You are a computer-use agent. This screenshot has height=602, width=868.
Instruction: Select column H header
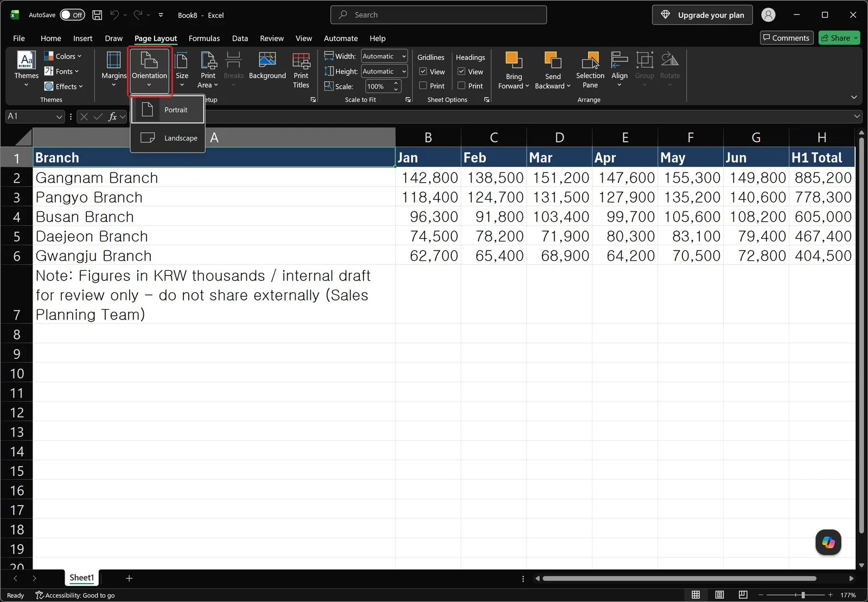[x=822, y=138]
